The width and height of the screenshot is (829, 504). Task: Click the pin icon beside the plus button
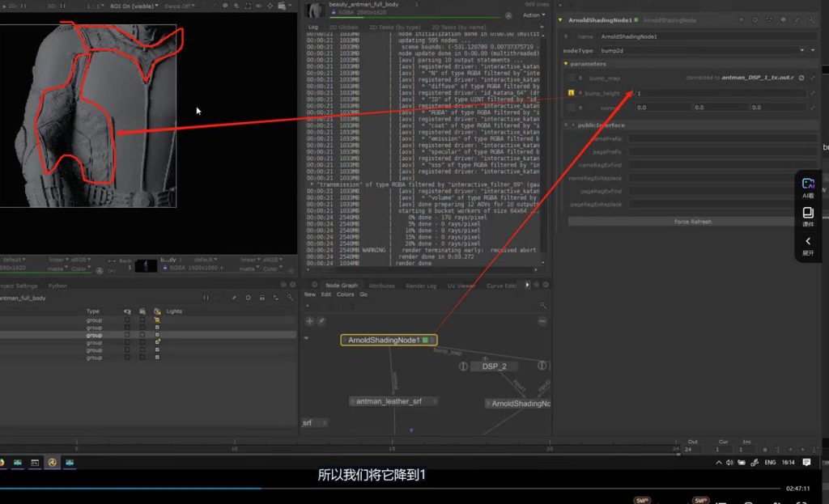tap(321, 321)
